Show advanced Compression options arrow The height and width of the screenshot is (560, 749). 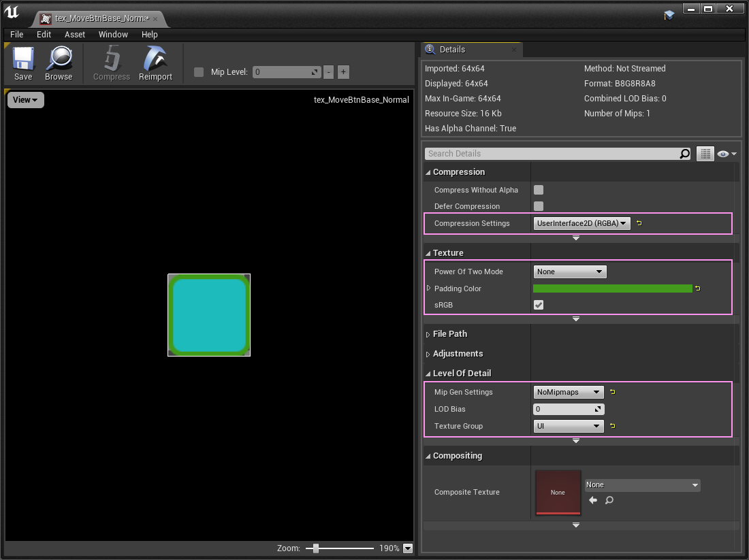tap(576, 237)
